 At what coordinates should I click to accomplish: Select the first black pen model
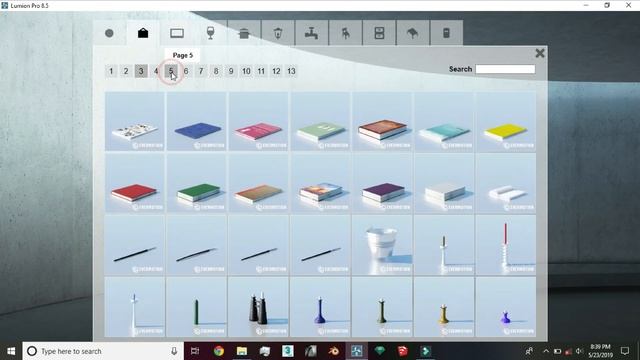coord(135,245)
